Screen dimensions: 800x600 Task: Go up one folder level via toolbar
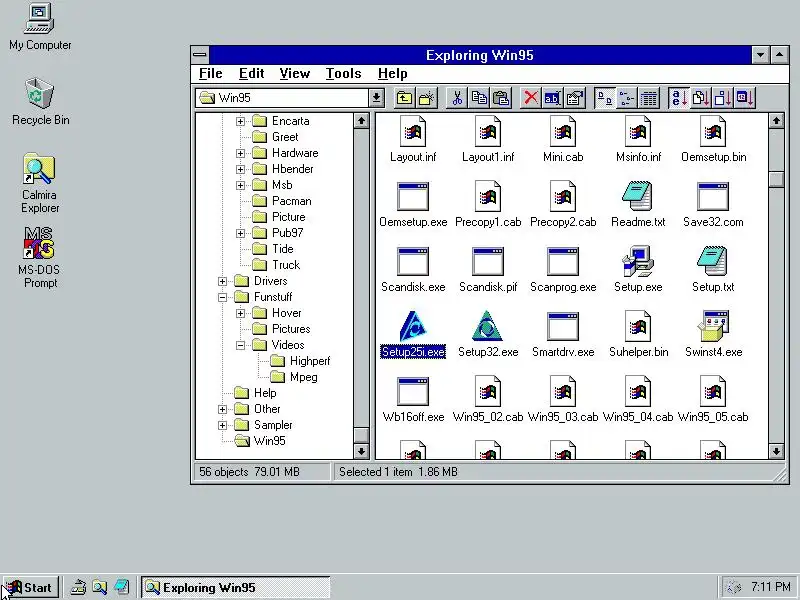404,98
